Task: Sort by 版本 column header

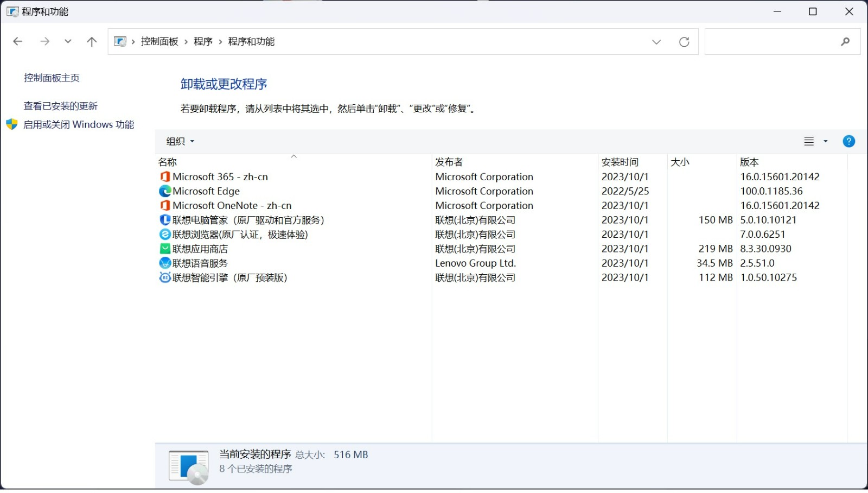Action: [749, 162]
